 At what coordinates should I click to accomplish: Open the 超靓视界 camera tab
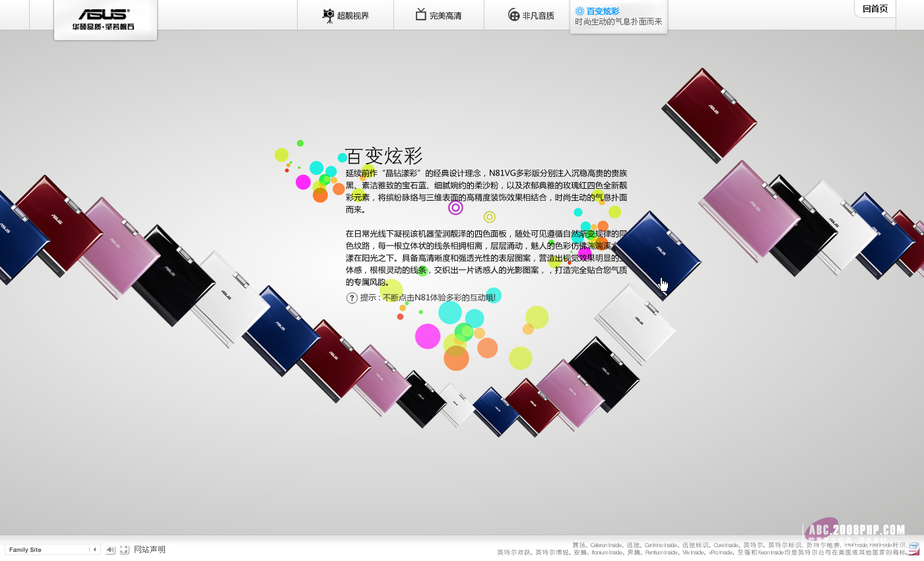tap(345, 15)
